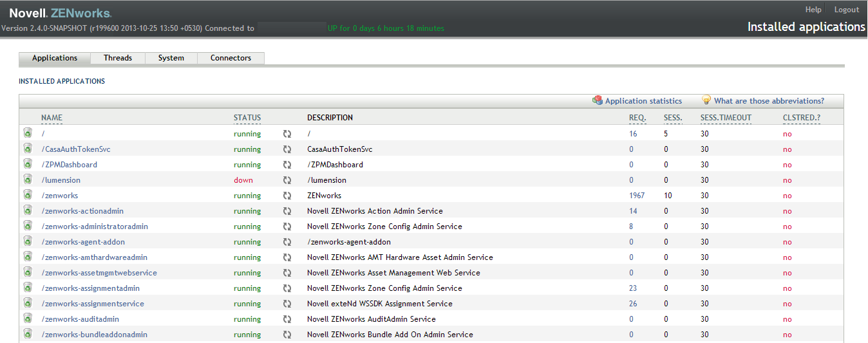Image resolution: width=868 pixels, height=343 pixels.
Task: Click undeploy icon for /zenworks-agent-addon
Action: [x=28, y=241]
